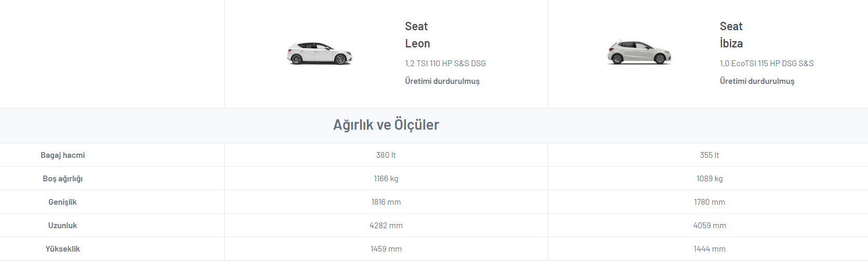Click the Ibiza 1780 mm width value

pyautogui.click(x=709, y=202)
